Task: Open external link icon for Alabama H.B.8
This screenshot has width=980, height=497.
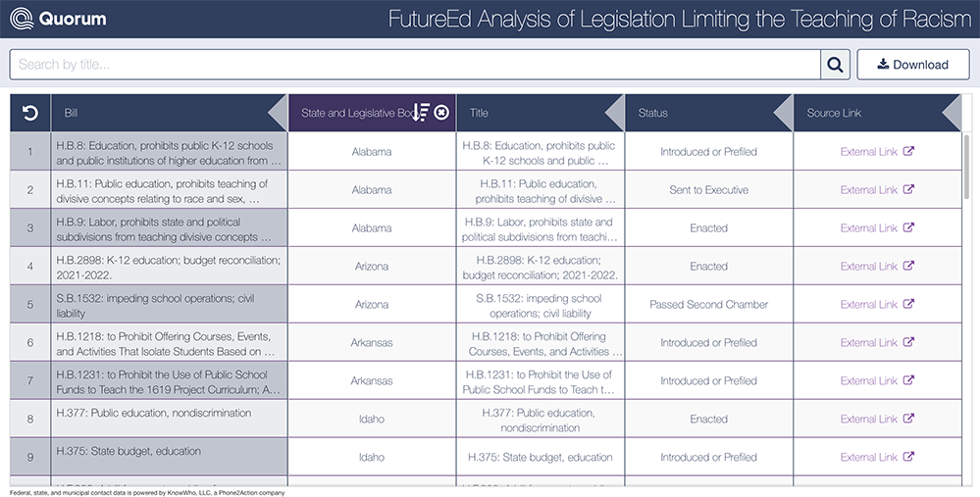Action: (x=908, y=151)
